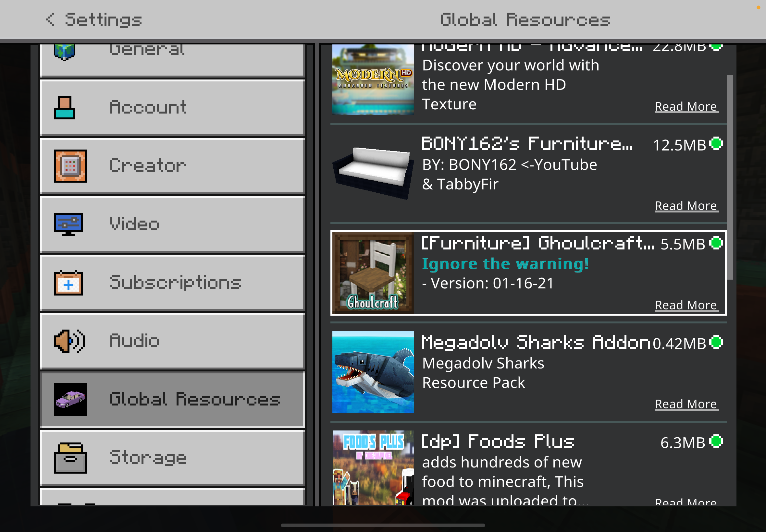This screenshot has width=766, height=532.
Task: Click the Account profile icon
Action: point(64,108)
